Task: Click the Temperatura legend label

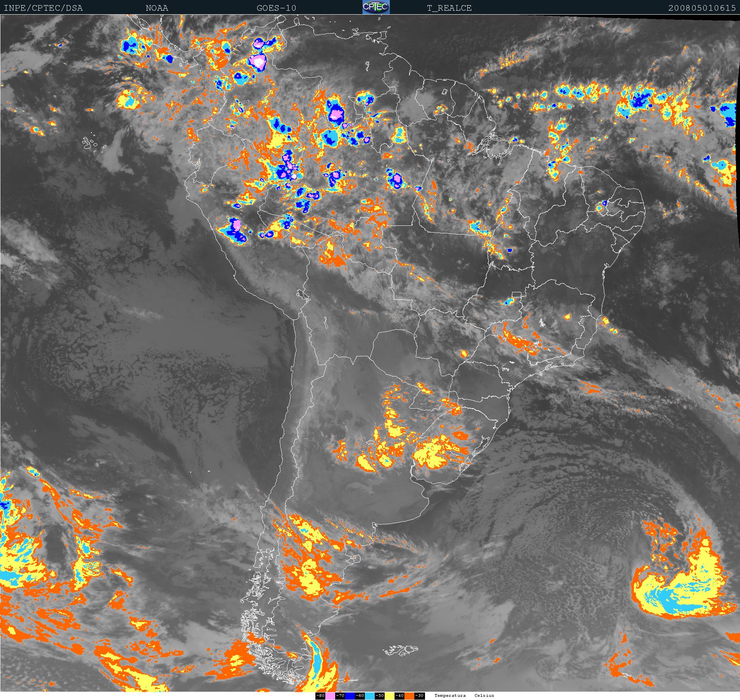Action: click(450, 696)
